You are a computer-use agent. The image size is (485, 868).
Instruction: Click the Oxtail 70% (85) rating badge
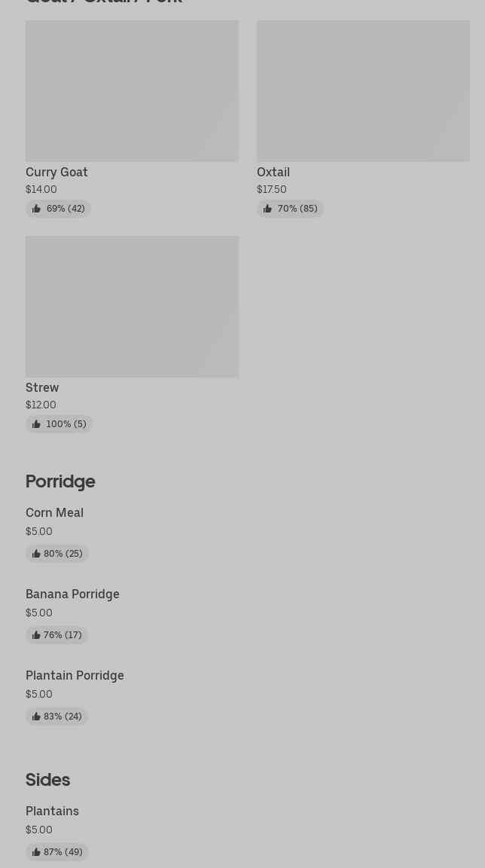point(291,209)
